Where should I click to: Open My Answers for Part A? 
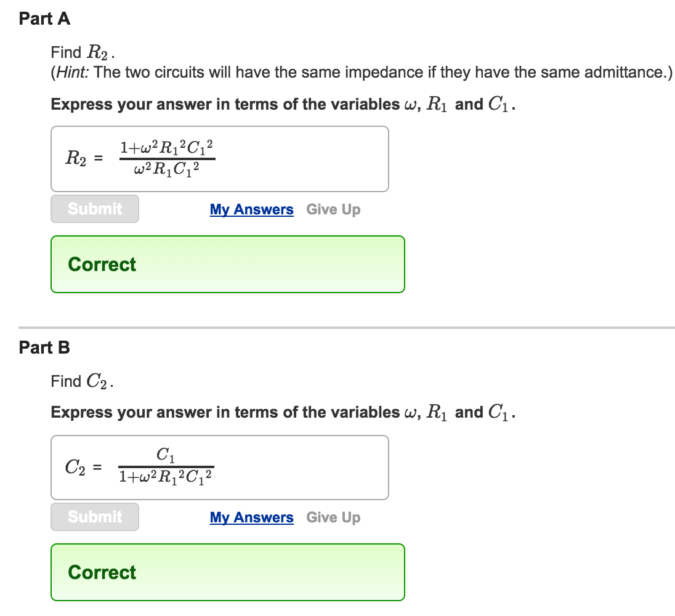click(x=251, y=209)
